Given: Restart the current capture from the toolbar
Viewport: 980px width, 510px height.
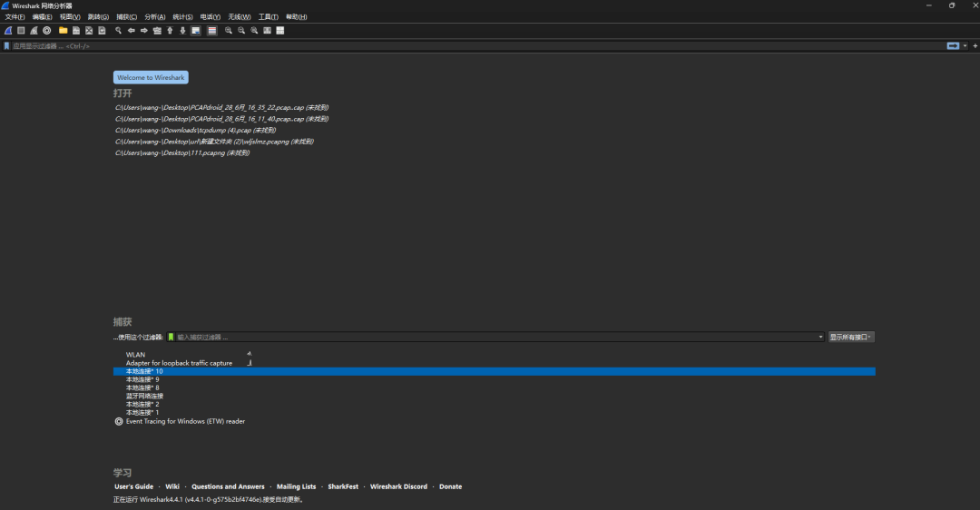Looking at the screenshot, I should (x=34, y=30).
